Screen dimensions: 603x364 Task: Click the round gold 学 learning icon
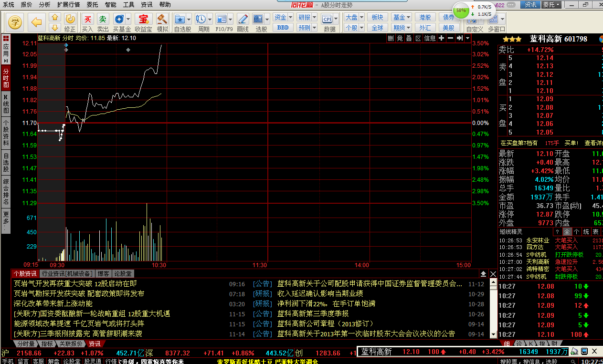click(x=16, y=22)
